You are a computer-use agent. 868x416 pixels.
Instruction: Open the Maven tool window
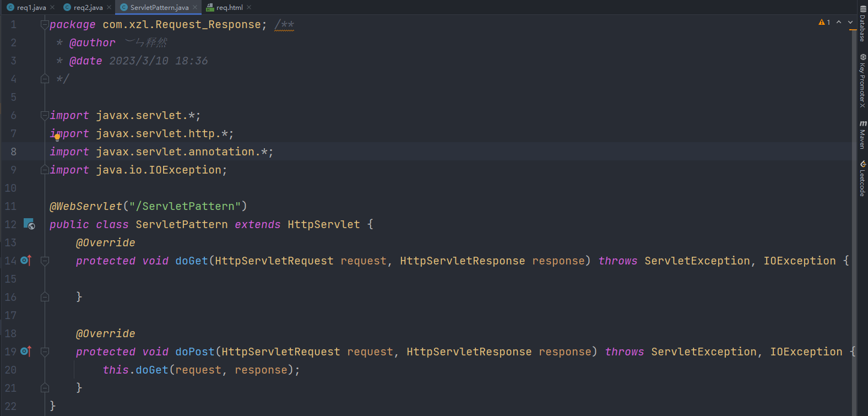click(862, 134)
